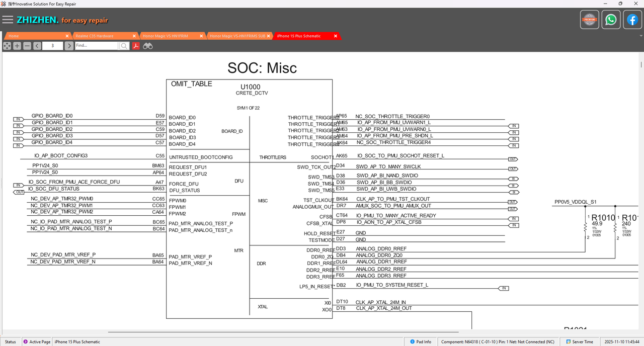Click resistor R1010 label
The height and width of the screenshot is (346, 644).
[603, 218]
